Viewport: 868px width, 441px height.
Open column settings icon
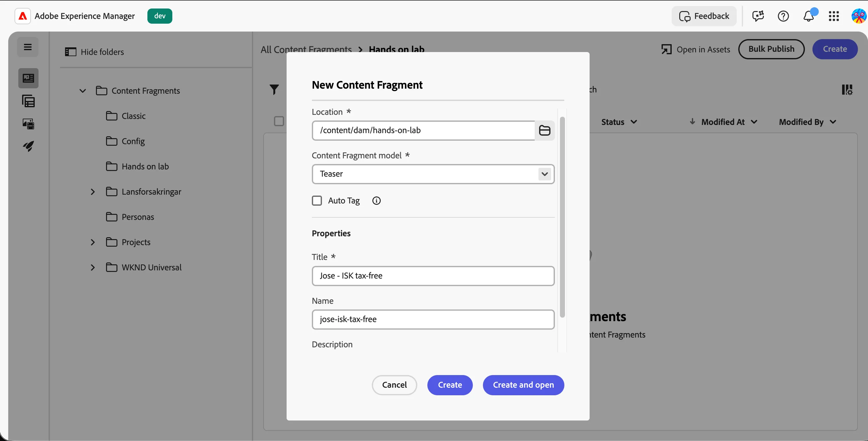(x=847, y=90)
